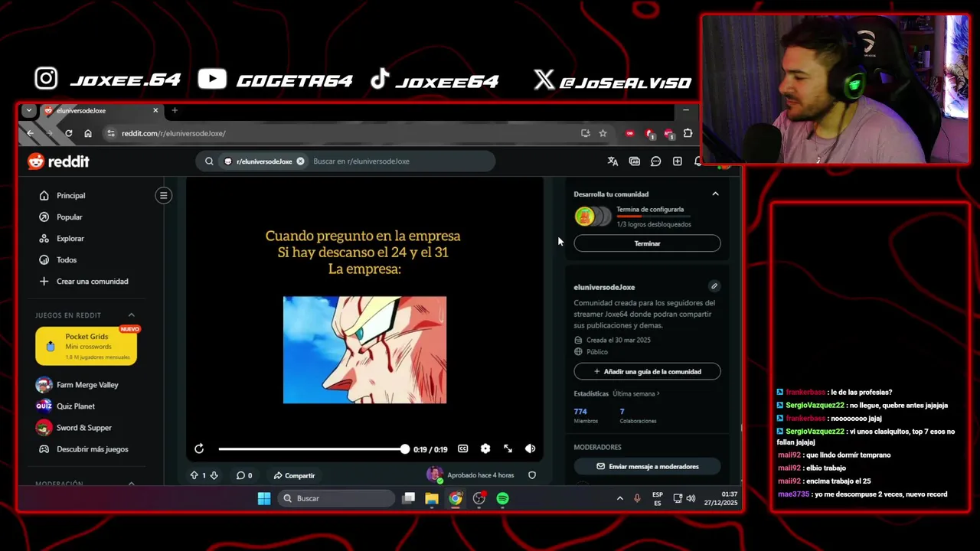Image resolution: width=980 pixels, height=551 pixels.
Task: Remove r/eluniversodeJoxe search filter
Action: pyautogui.click(x=300, y=161)
